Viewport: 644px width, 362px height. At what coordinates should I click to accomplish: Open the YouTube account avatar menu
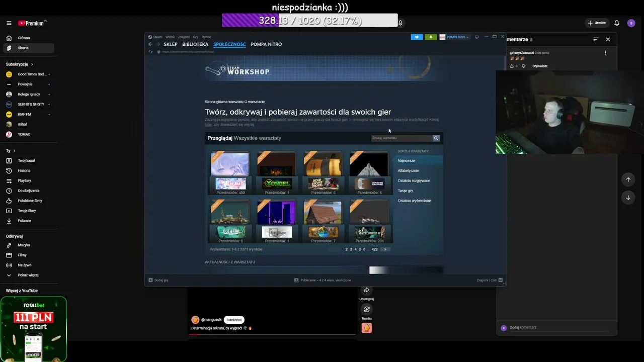point(631,23)
